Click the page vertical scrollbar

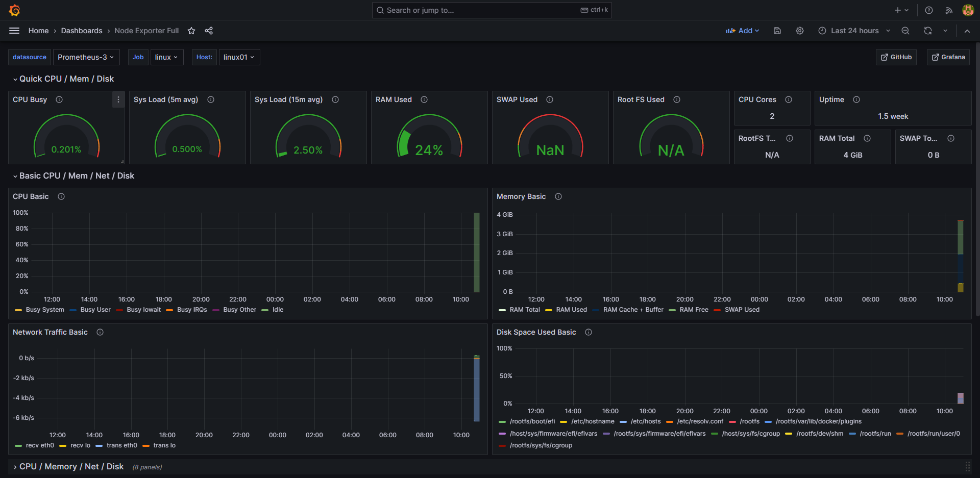coord(977,179)
